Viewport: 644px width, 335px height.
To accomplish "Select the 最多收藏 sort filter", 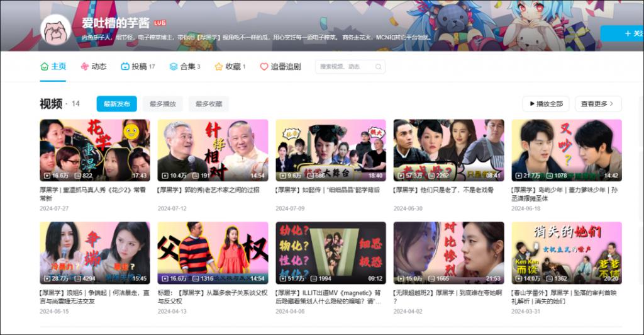I will coord(209,104).
